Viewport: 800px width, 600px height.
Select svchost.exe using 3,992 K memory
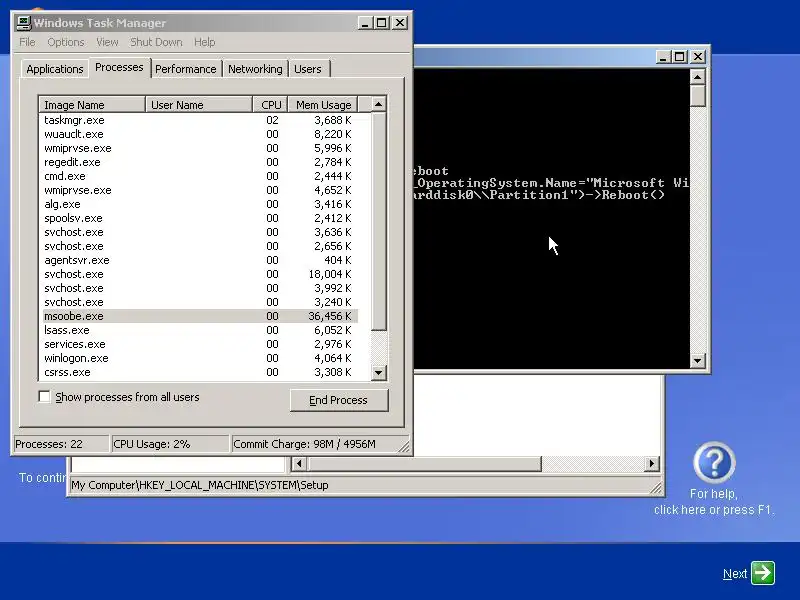(200, 288)
